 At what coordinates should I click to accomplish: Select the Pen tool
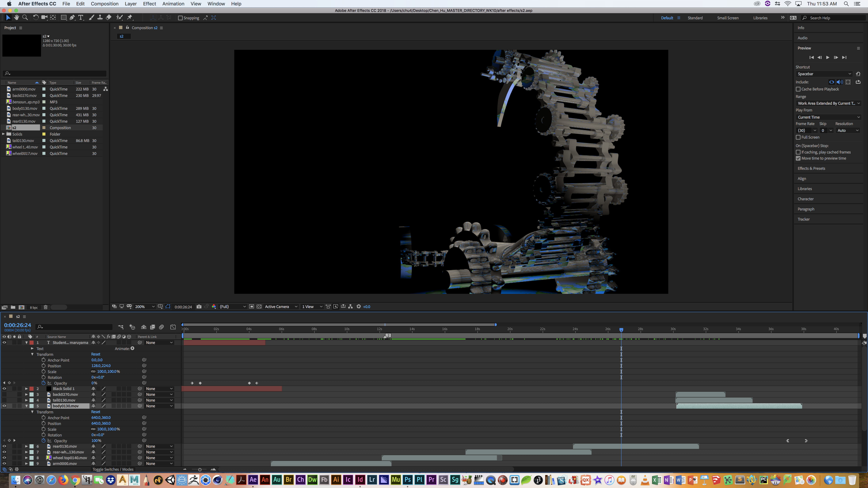72,17
